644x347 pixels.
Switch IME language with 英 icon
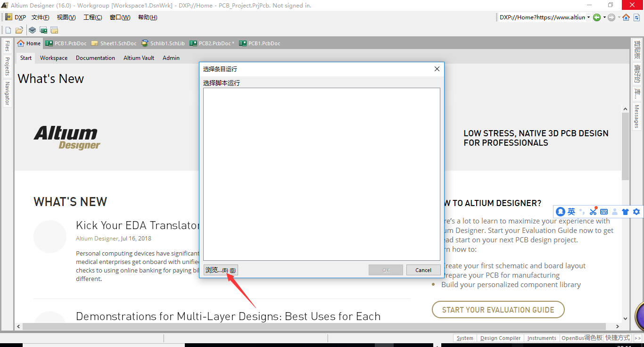pyautogui.click(x=571, y=212)
